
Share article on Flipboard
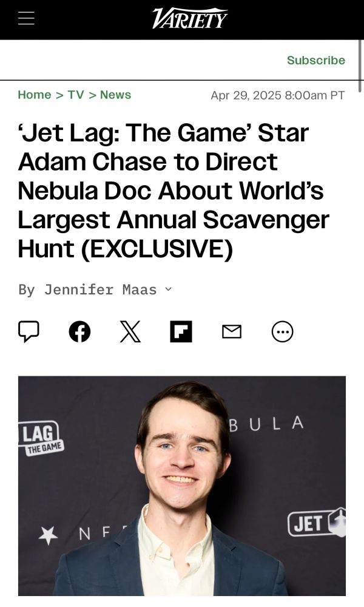pyautogui.click(x=181, y=332)
